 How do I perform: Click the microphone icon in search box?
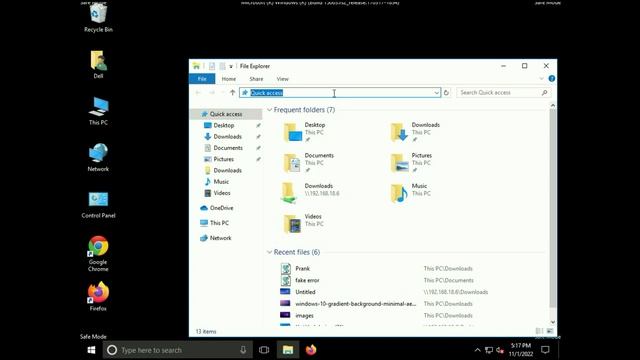(x=243, y=350)
